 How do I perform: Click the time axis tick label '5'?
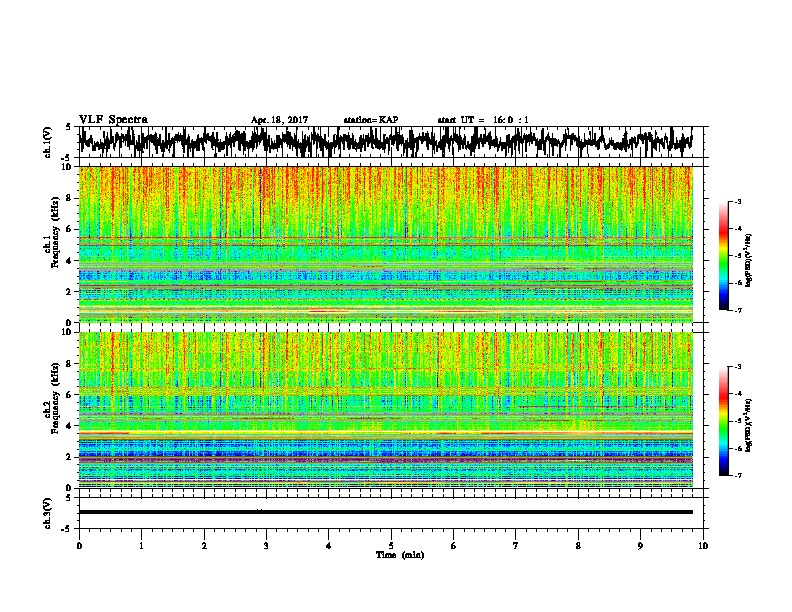pos(391,546)
